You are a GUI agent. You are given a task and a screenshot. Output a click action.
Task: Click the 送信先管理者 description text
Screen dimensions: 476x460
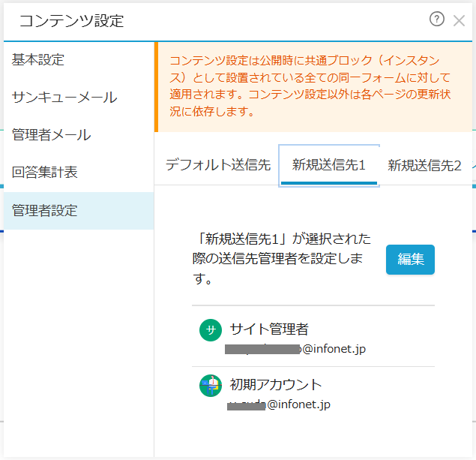pyautogui.click(x=281, y=259)
